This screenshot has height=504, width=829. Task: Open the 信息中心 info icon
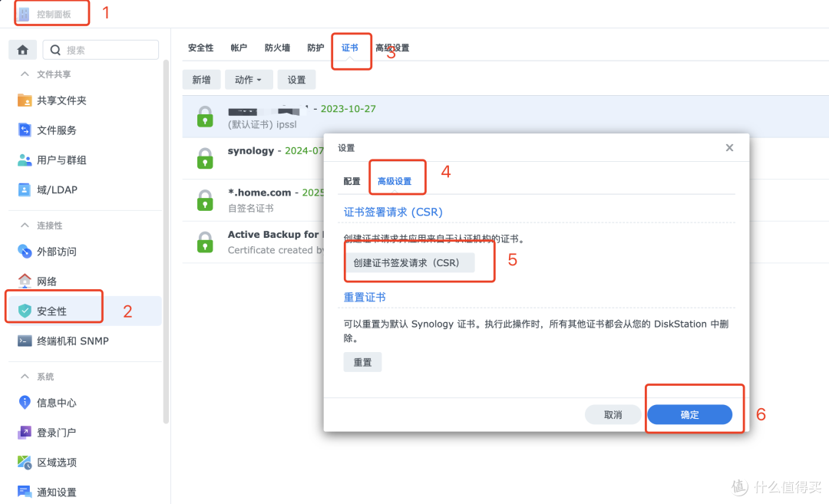pos(25,403)
